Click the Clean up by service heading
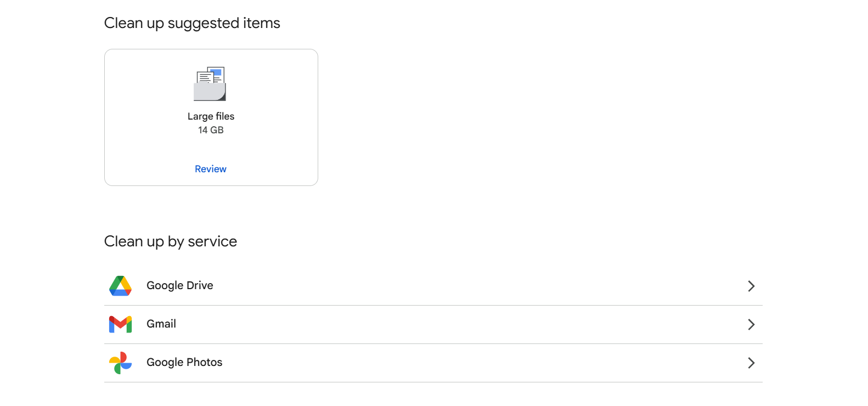The image size is (868, 406). coord(171,241)
